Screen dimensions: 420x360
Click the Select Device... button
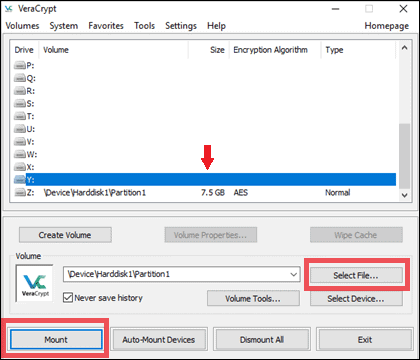click(356, 299)
